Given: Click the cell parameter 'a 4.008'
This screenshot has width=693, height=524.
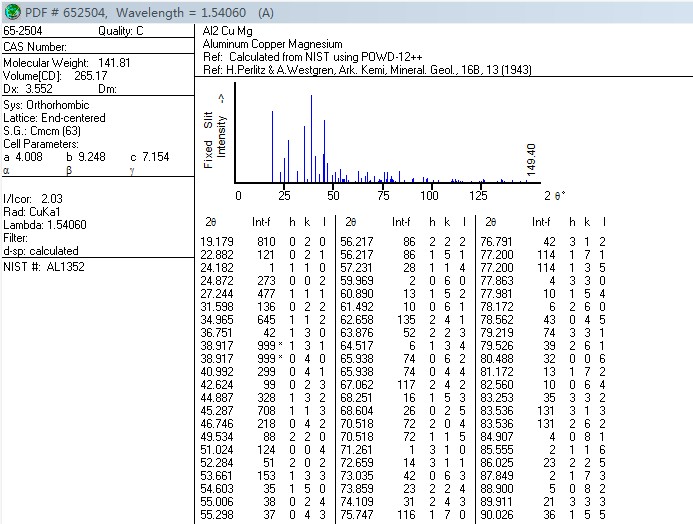Looking at the screenshot, I should point(23,157).
